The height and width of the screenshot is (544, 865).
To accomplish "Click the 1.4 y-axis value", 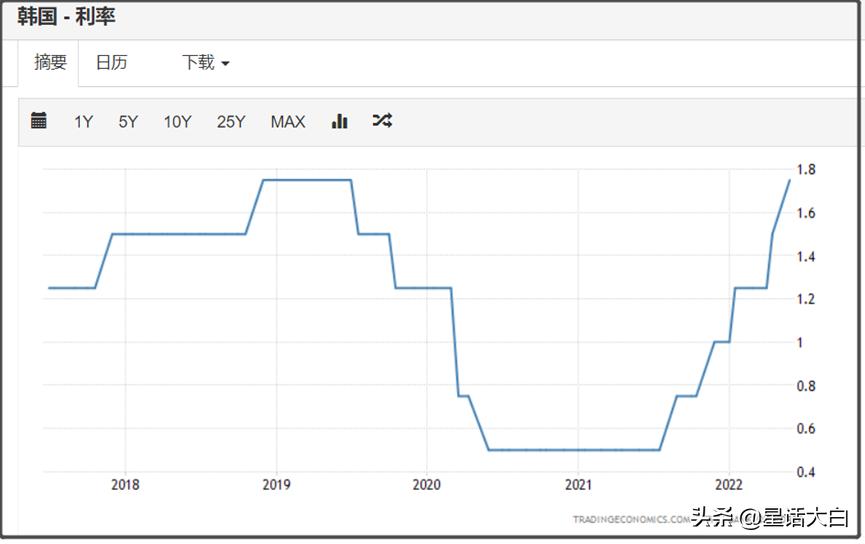I will 806,257.
